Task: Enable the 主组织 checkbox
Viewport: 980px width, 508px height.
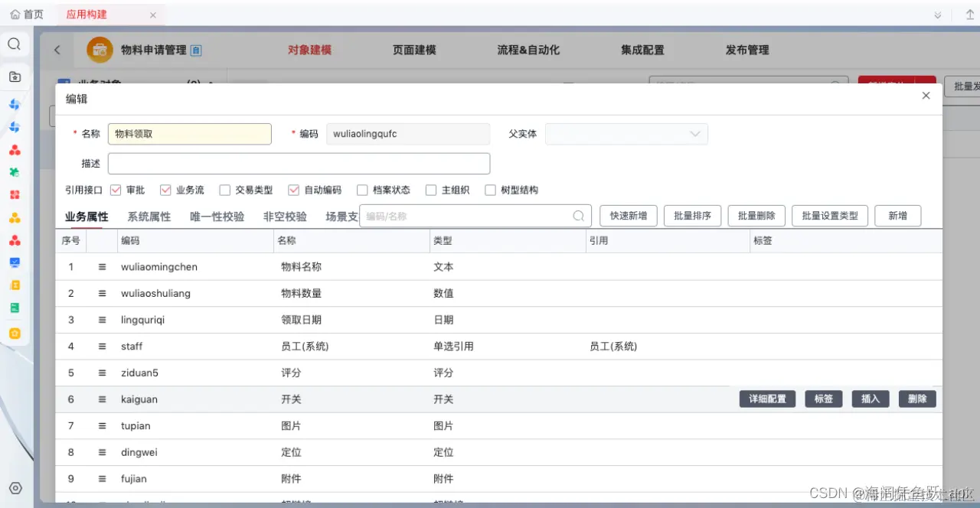Action: [x=431, y=190]
